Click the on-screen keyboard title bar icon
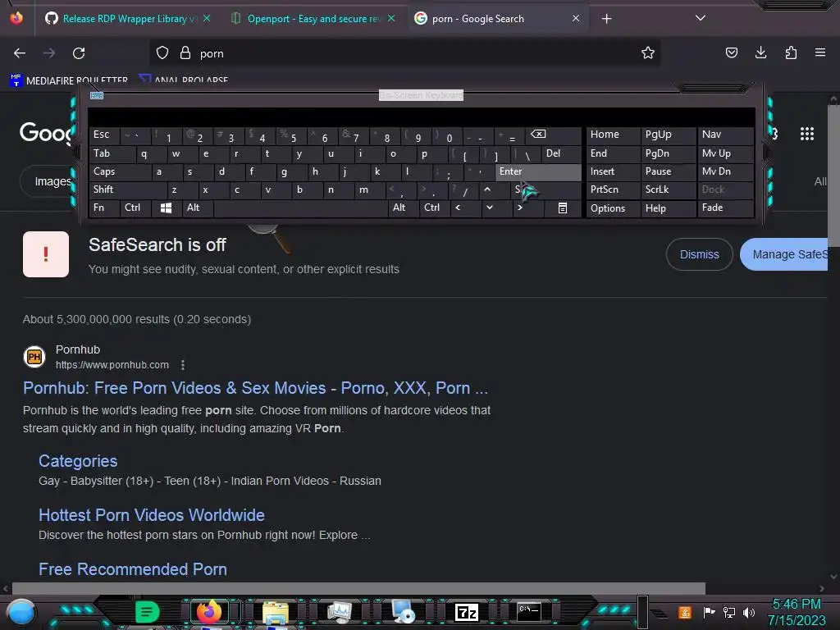 pos(97,95)
